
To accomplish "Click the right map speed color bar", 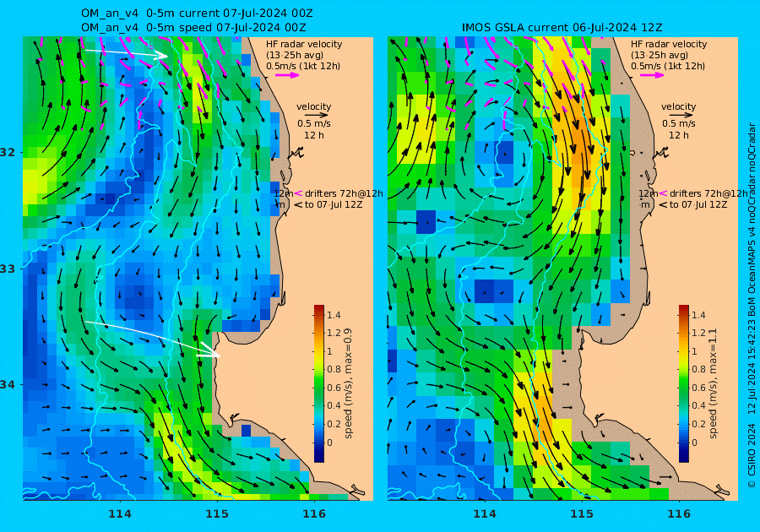I will (683, 383).
